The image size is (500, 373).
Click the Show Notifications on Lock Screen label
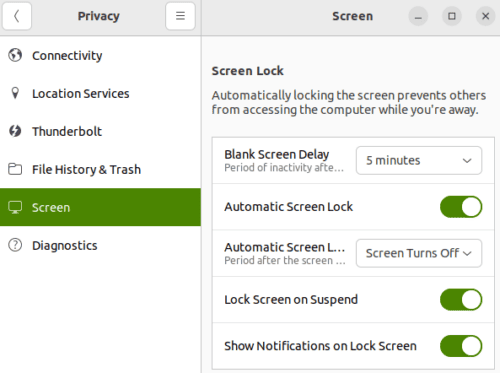coord(320,346)
